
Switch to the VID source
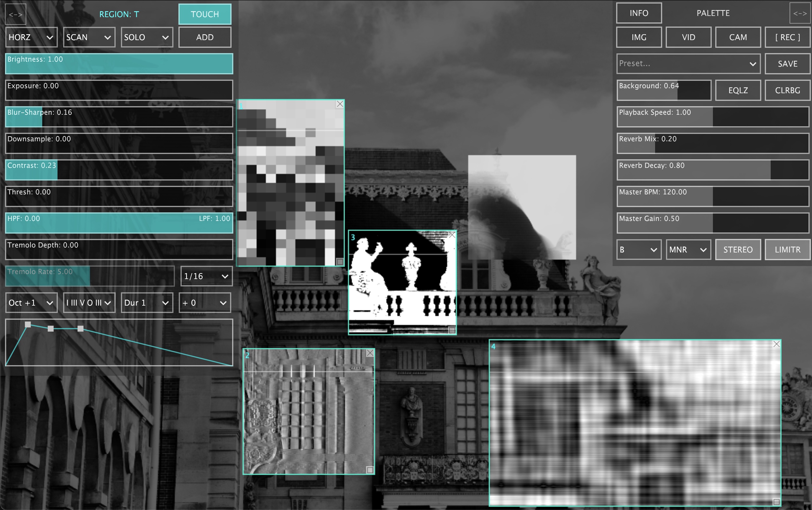(688, 37)
